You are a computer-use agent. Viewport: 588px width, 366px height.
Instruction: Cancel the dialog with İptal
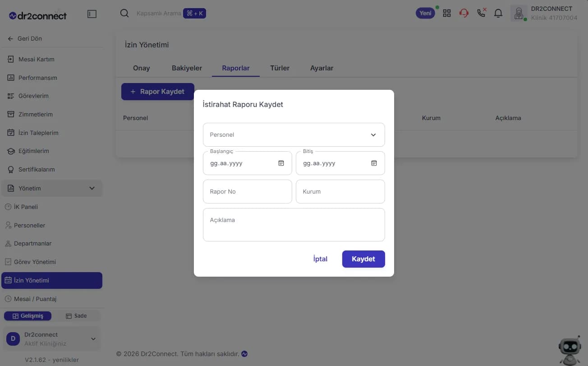(x=320, y=259)
